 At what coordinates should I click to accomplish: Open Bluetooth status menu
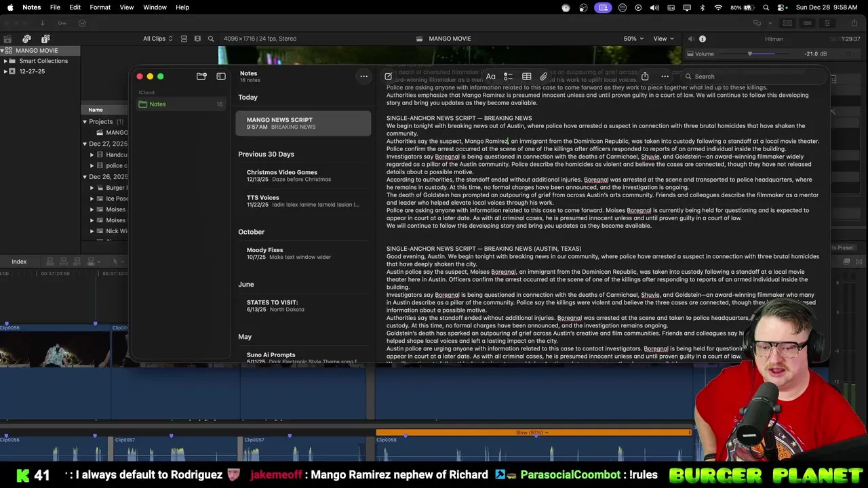[x=702, y=7]
